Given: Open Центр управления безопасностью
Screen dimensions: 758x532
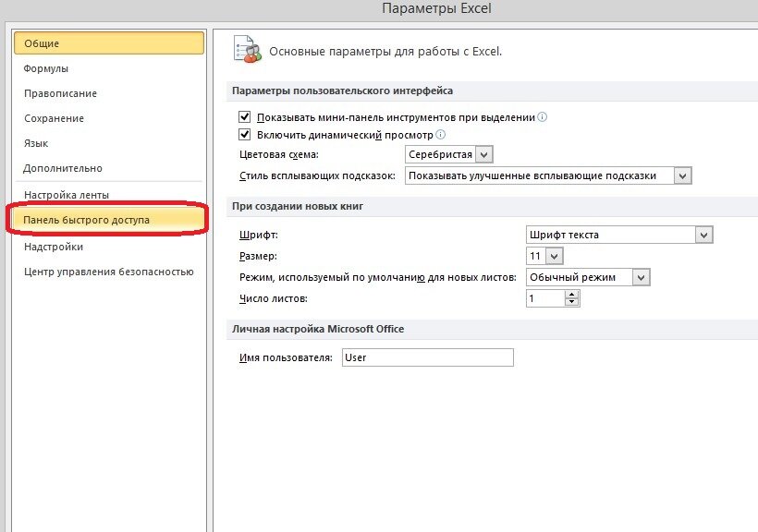Looking at the screenshot, I should [x=109, y=272].
